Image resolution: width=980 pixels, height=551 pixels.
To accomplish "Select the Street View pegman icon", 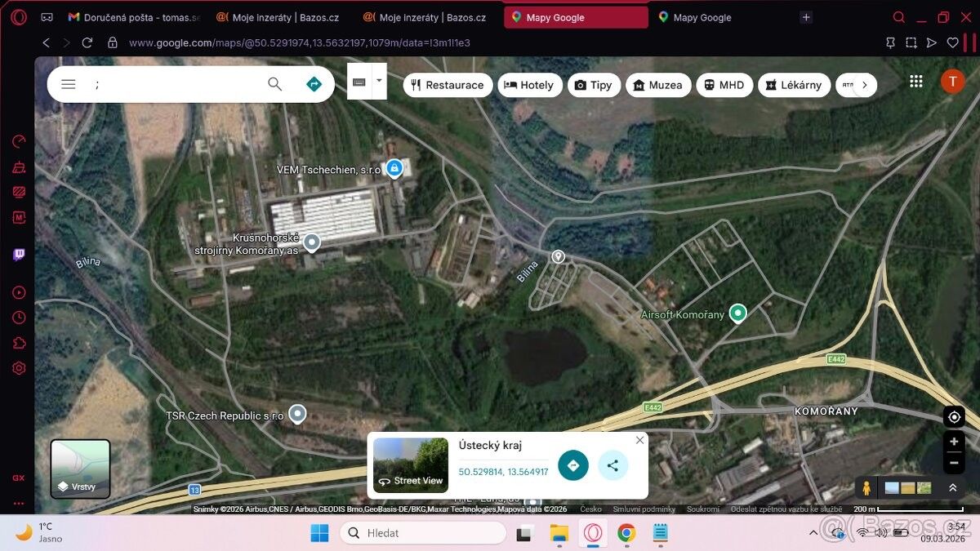I will 866,488.
